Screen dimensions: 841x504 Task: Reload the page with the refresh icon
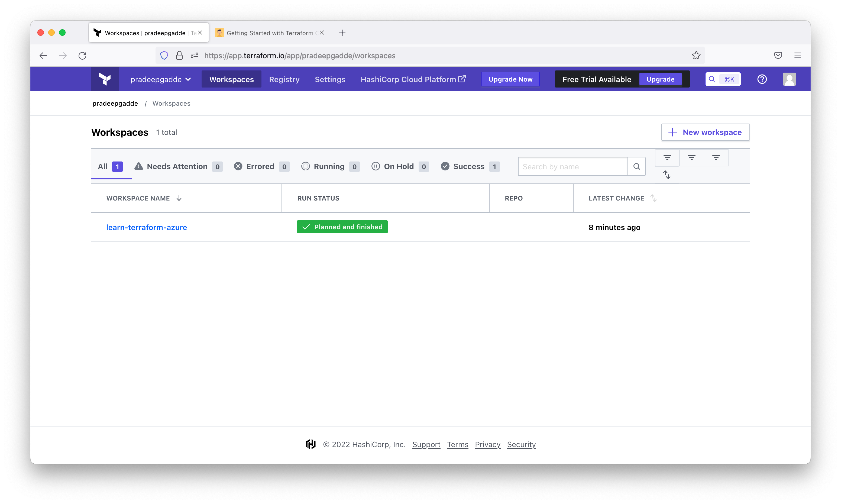click(x=83, y=55)
